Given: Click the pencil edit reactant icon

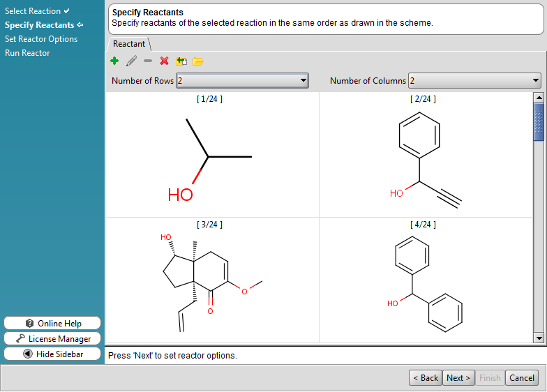Looking at the screenshot, I should point(131,61).
